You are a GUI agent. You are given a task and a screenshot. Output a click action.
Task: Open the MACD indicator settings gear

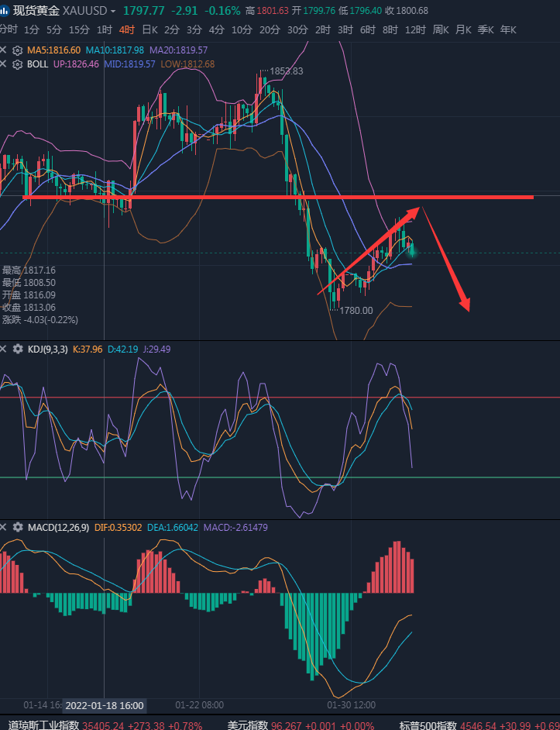point(18,527)
